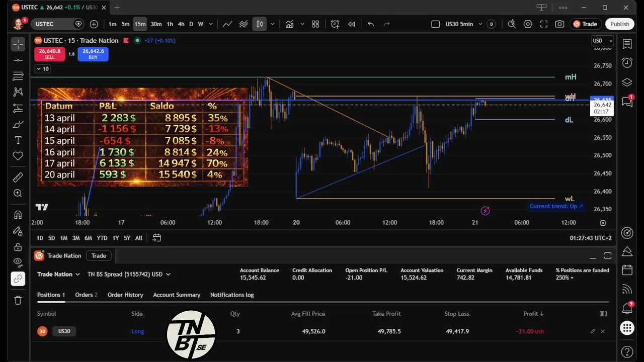Open TN BS Spread account selector
The width and height of the screenshot is (644, 362).
point(129,274)
